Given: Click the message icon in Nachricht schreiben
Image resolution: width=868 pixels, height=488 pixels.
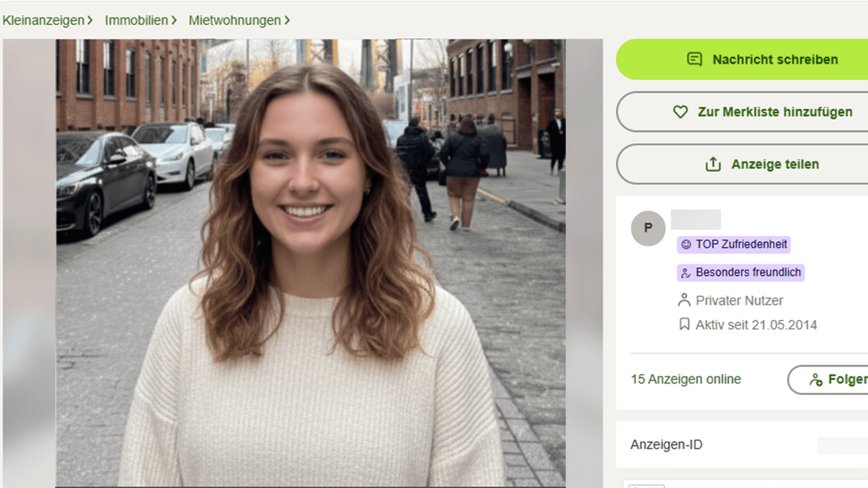Looking at the screenshot, I should click(694, 60).
